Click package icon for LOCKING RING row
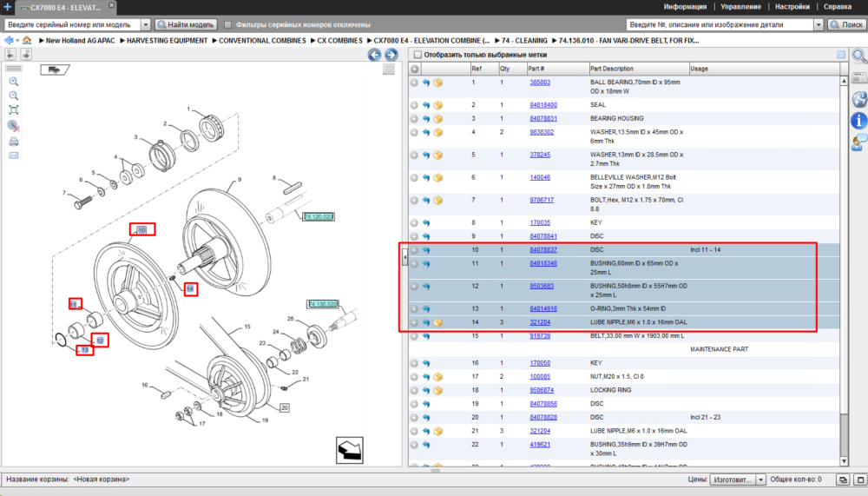This screenshot has width=868, height=496. (x=437, y=390)
